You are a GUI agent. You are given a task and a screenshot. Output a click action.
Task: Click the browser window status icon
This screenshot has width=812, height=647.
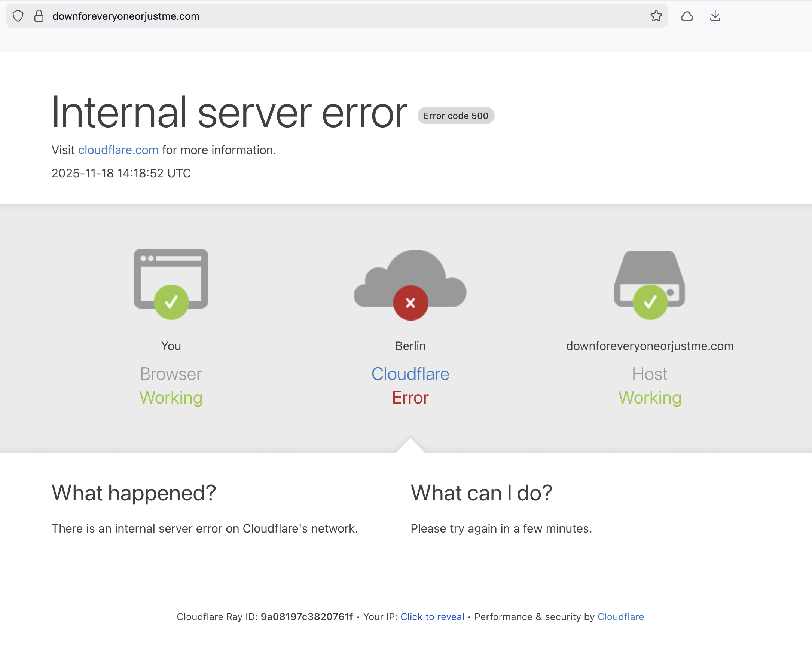coord(171,270)
